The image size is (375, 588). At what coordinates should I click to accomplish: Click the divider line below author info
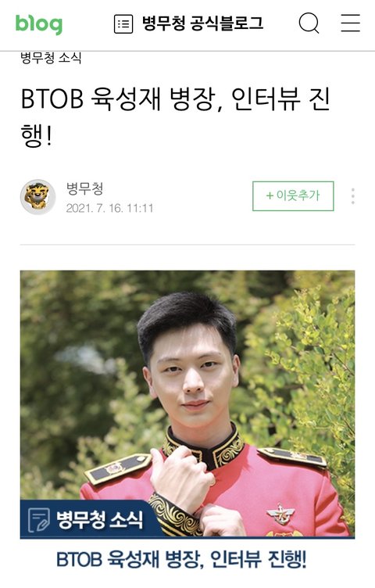pos(187,245)
